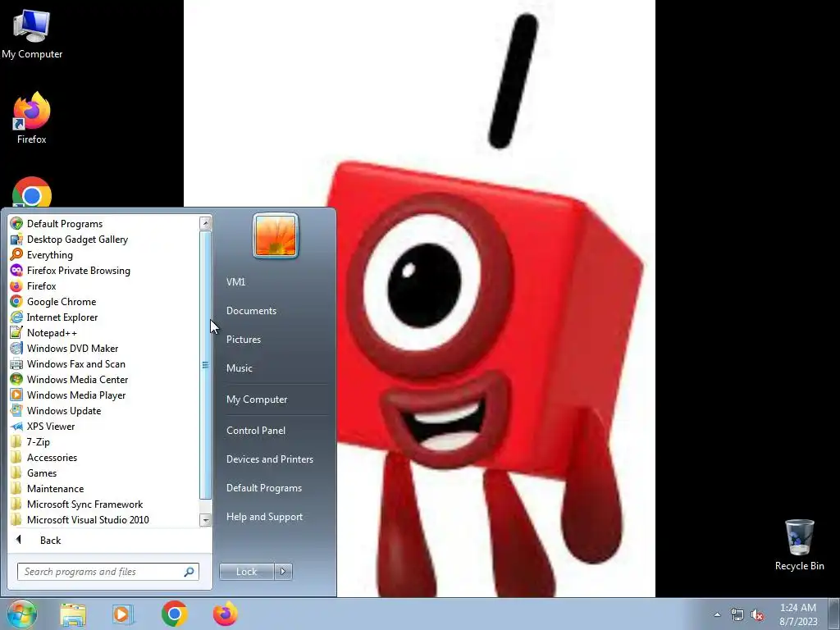Click the muted volume tray icon
Screen dimensions: 840x630
pyautogui.click(x=757, y=615)
